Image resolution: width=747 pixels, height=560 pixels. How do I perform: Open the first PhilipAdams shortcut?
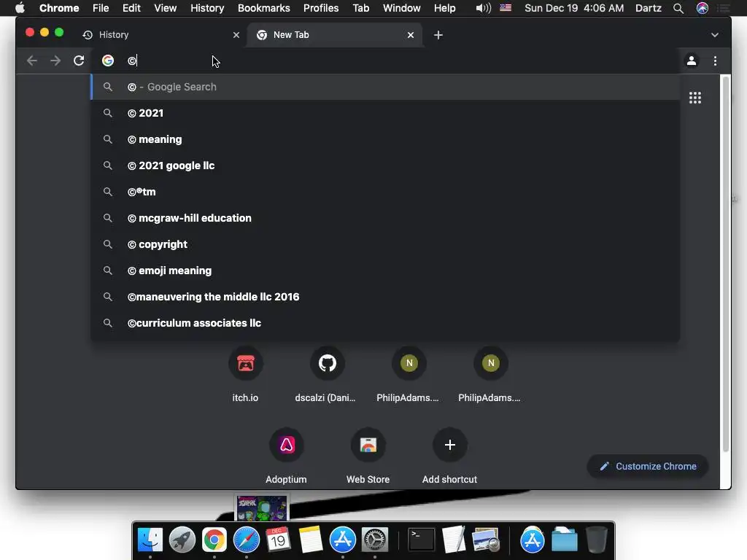(x=409, y=374)
